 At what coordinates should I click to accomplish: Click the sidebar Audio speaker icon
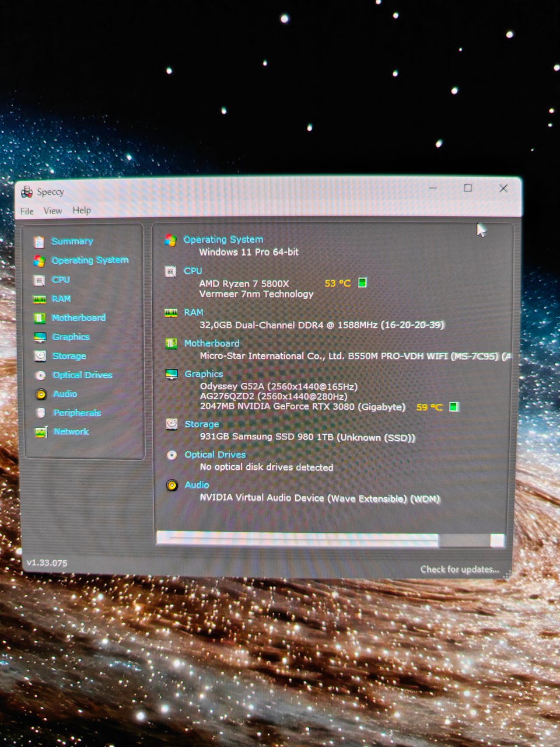(41, 395)
